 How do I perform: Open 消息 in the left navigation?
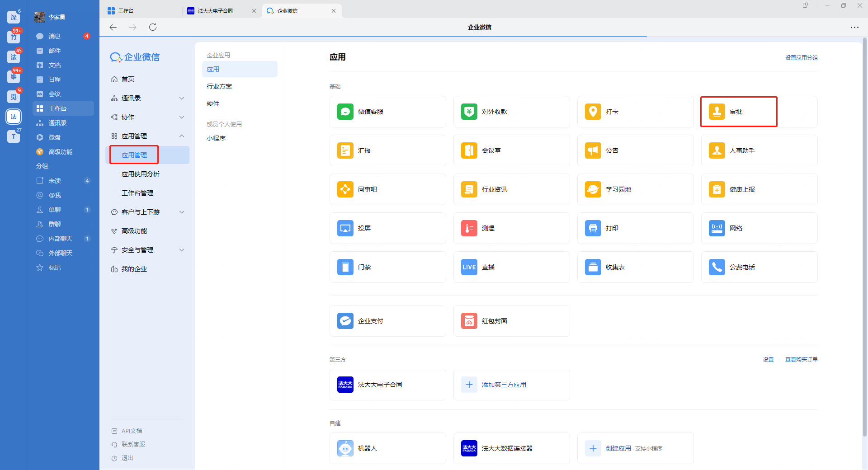(63, 36)
